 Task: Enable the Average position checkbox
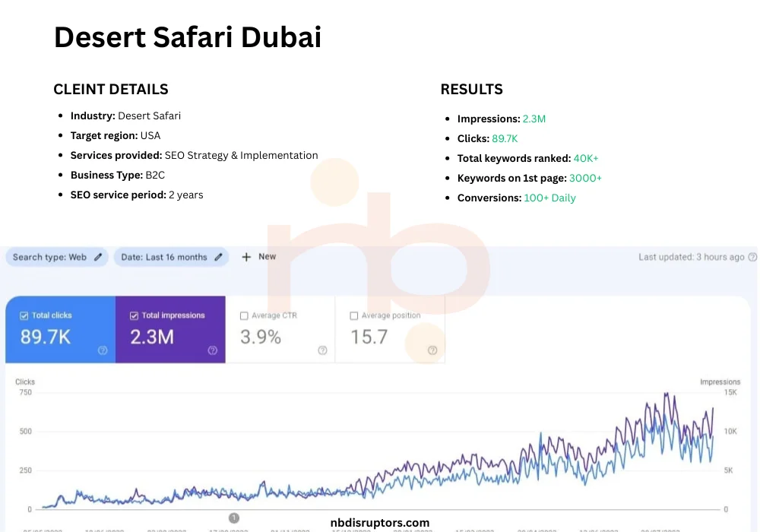(x=353, y=315)
